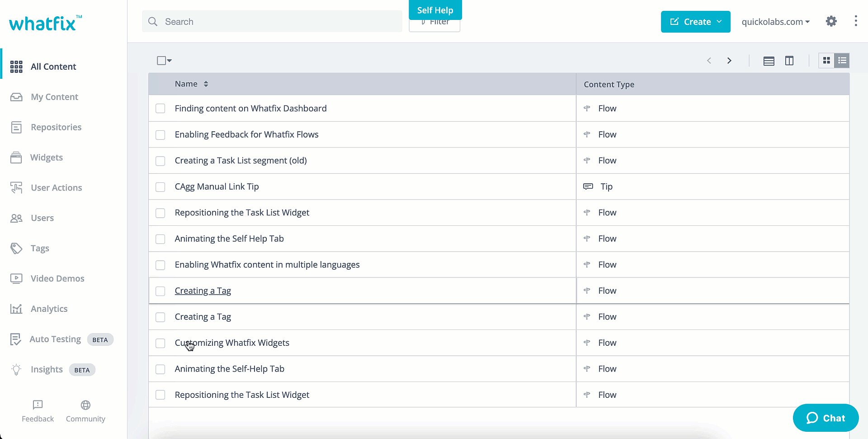Viewport: 868px width, 439px height.
Task: Click the Tags icon in sidebar
Action: point(16,248)
